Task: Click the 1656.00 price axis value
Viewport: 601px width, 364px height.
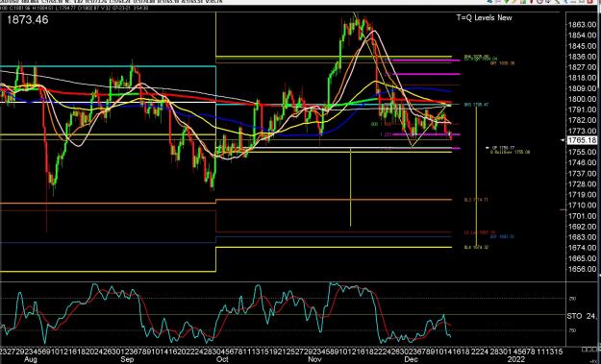Action: [x=582, y=269]
